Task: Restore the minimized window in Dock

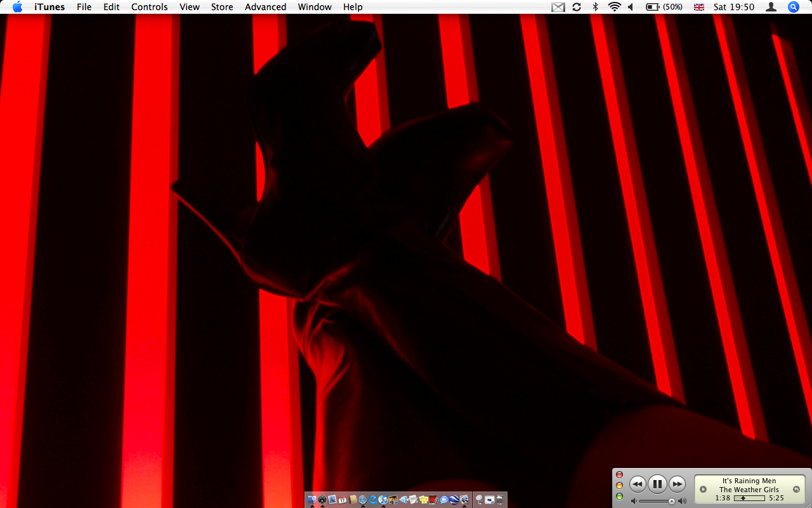Action: pos(490,500)
